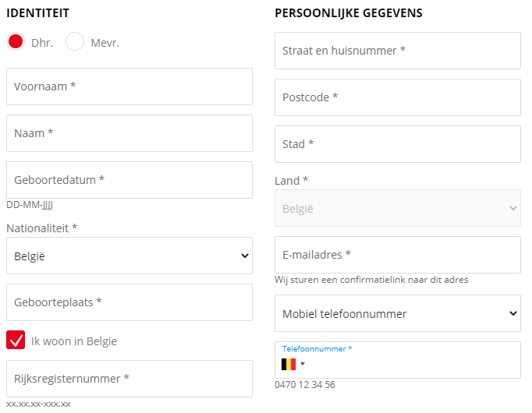The width and height of the screenshot is (532, 413).
Task: Click the Rijksregisternummer field
Action: [x=129, y=379]
